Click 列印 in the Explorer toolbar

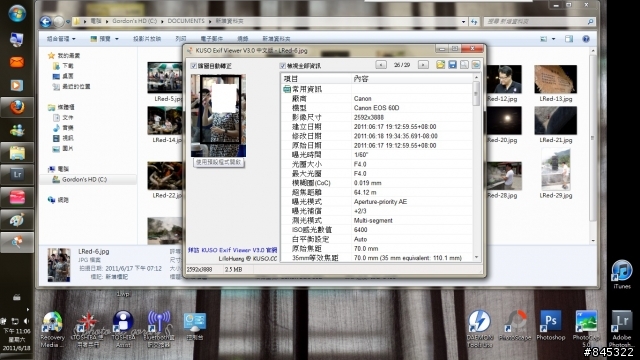pos(181,39)
